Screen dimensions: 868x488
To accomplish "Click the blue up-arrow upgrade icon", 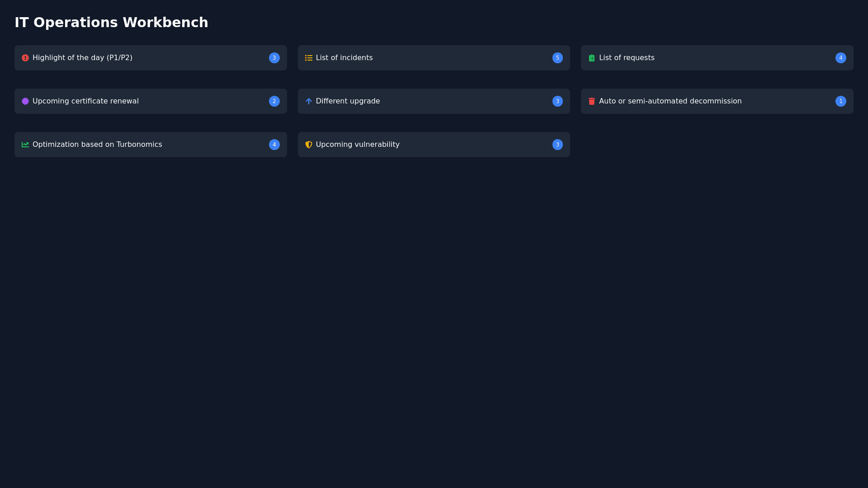I will tap(309, 101).
